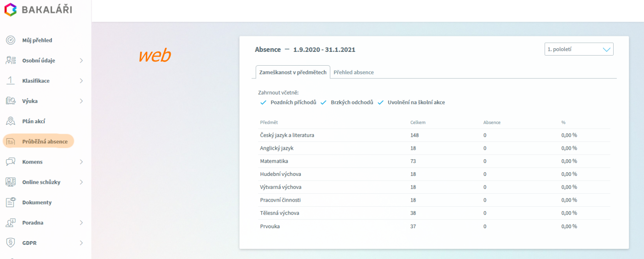Select the Matematika subject row
Image resolution: width=644 pixels, height=259 pixels.
[x=435, y=161]
